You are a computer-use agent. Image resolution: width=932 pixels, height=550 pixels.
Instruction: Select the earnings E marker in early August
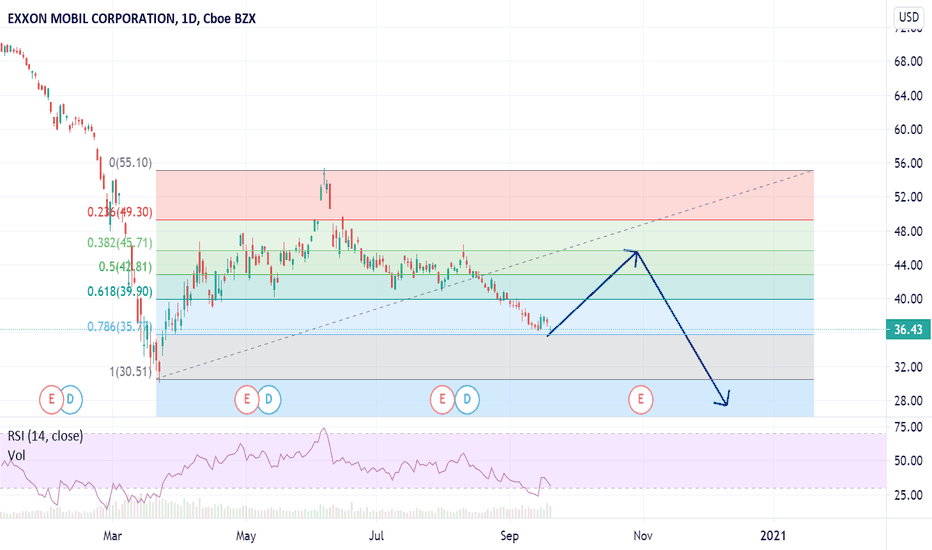(442, 399)
